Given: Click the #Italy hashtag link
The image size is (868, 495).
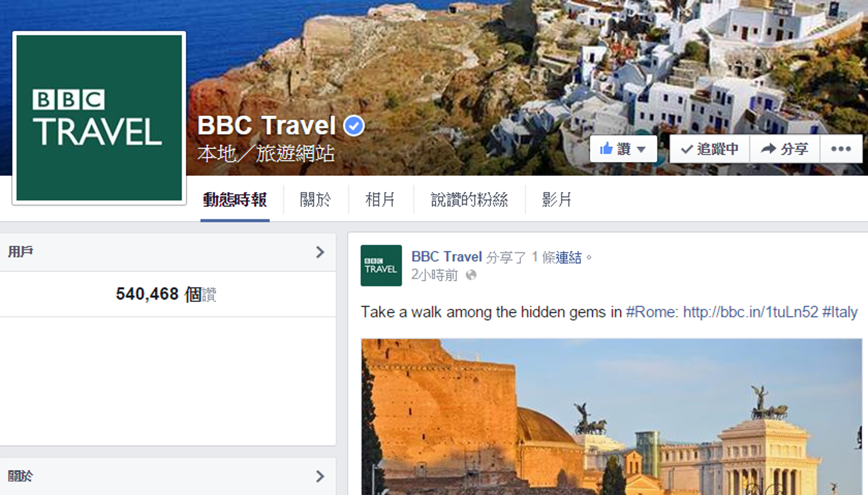Looking at the screenshot, I should pyautogui.click(x=840, y=312).
